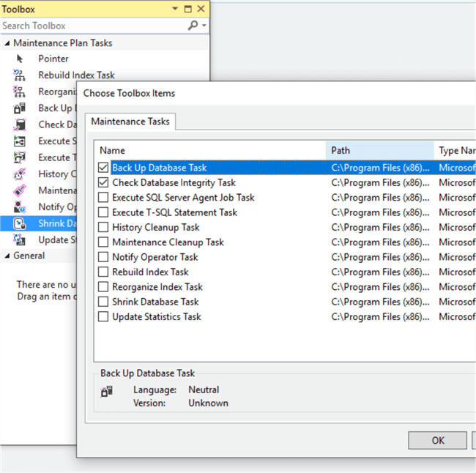The width and height of the screenshot is (476, 473).
Task: Select the Pointer item in Toolbox
Action: 53,59
